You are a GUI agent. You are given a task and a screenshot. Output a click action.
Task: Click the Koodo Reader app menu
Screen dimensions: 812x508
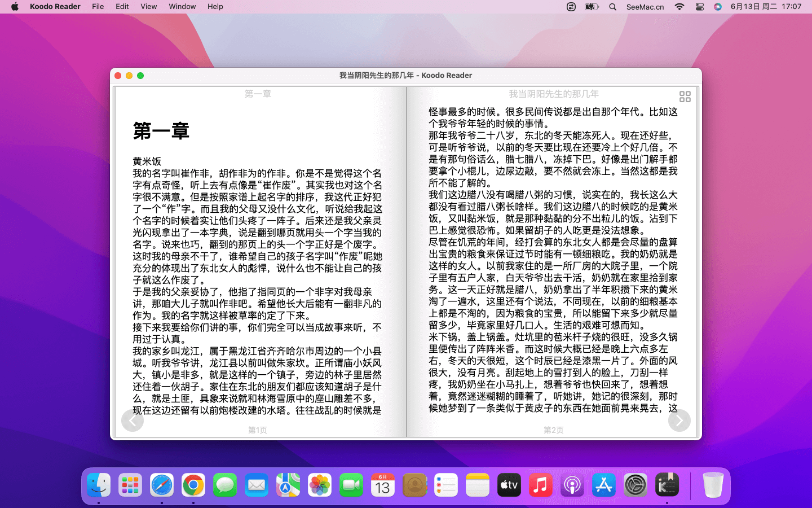[x=55, y=7]
